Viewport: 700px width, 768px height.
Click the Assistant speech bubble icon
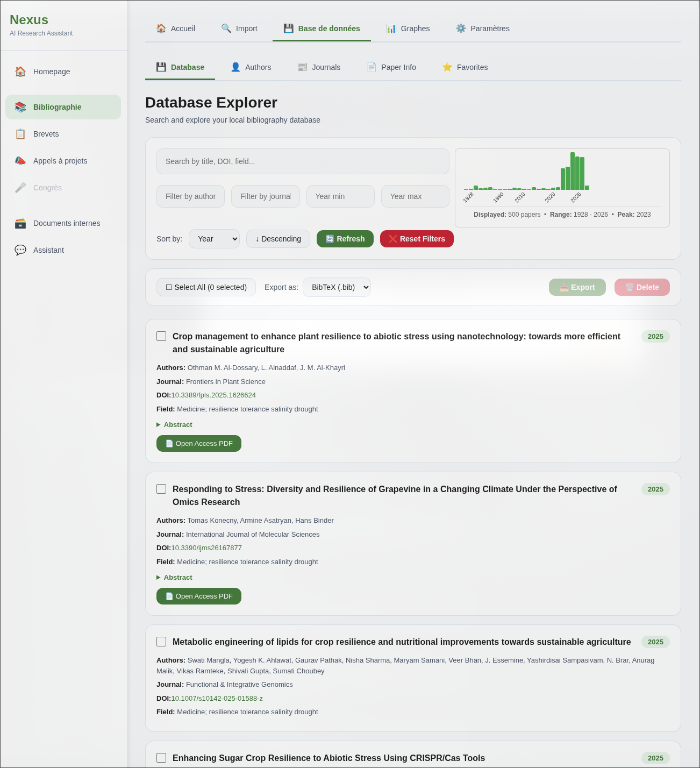click(x=20, y=250)
